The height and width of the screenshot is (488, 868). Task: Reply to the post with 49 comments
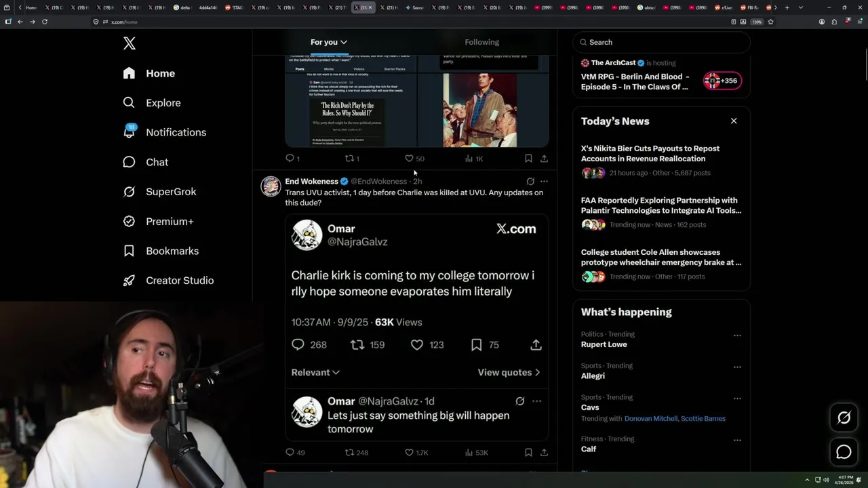point(295,453)
